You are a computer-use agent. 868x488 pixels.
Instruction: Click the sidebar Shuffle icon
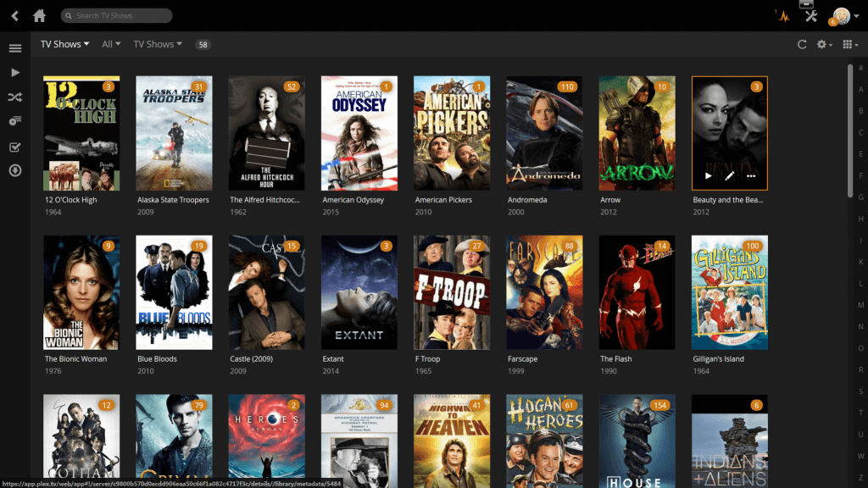point(15,97)
